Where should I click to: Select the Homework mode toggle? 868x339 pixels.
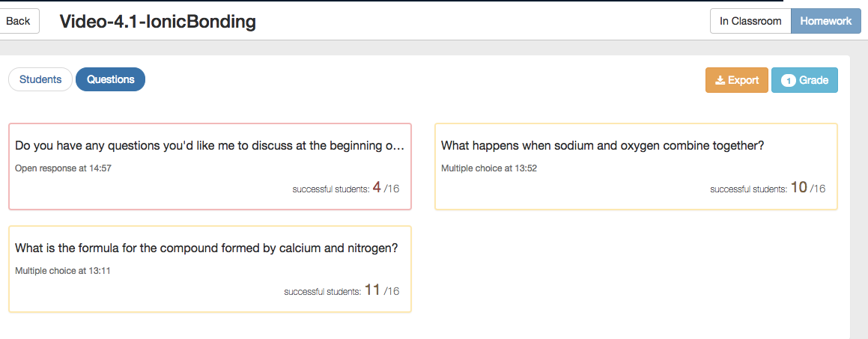825,21
